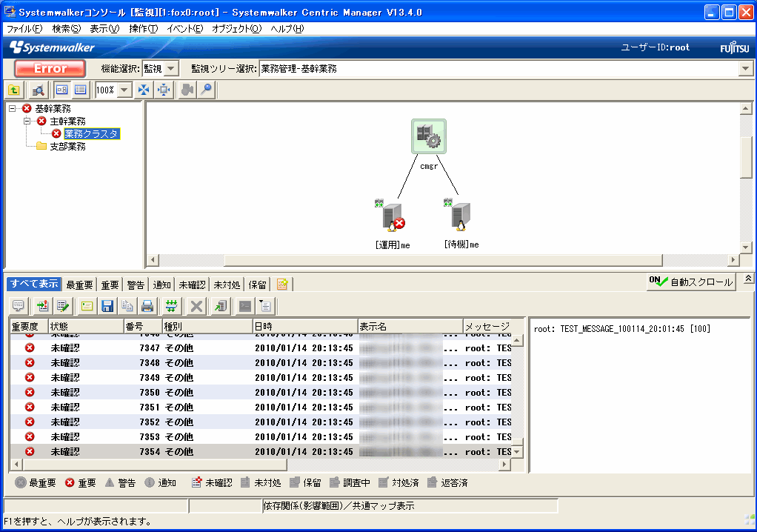Click the go up one level folder icon
Screen dimensions: 757x532
coord(14,90)
